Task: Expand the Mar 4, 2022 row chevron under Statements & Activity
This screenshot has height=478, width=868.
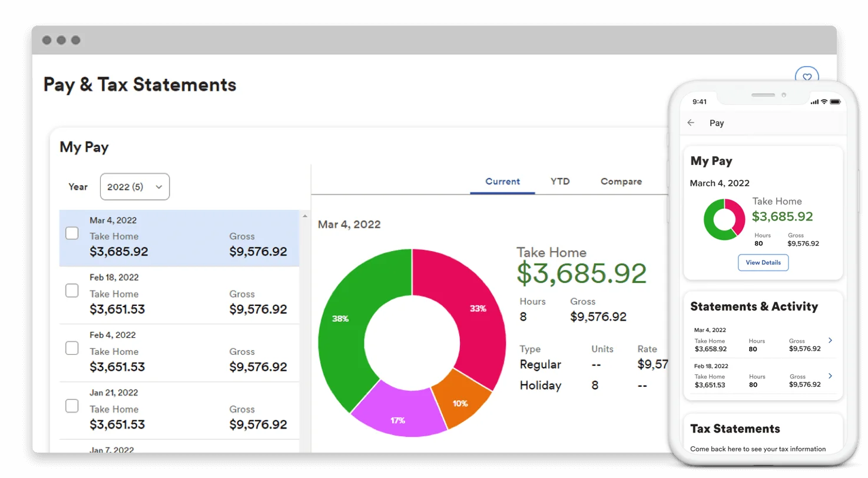Action: 830,340
